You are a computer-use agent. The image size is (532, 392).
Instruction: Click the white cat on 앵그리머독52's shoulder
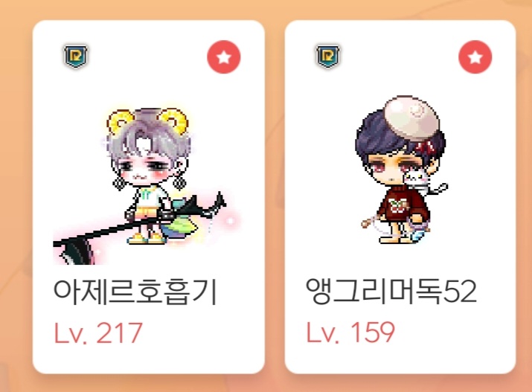click(x=417, y=179)
